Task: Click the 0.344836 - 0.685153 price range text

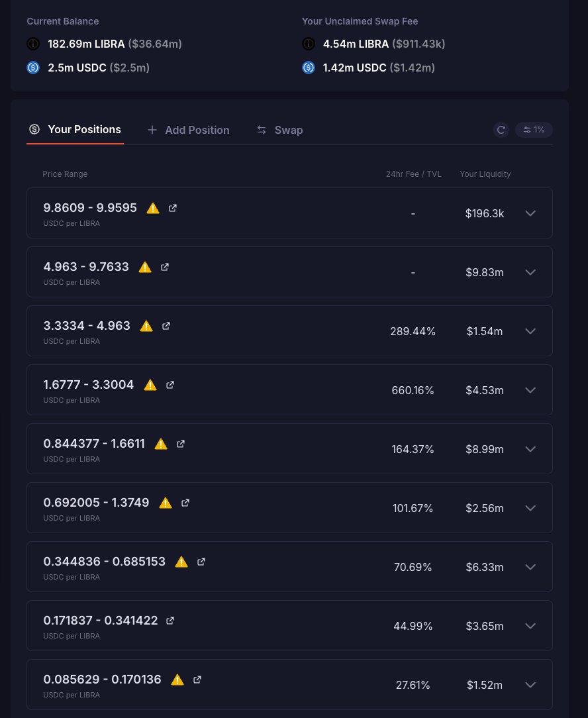Action: point(105,562)
